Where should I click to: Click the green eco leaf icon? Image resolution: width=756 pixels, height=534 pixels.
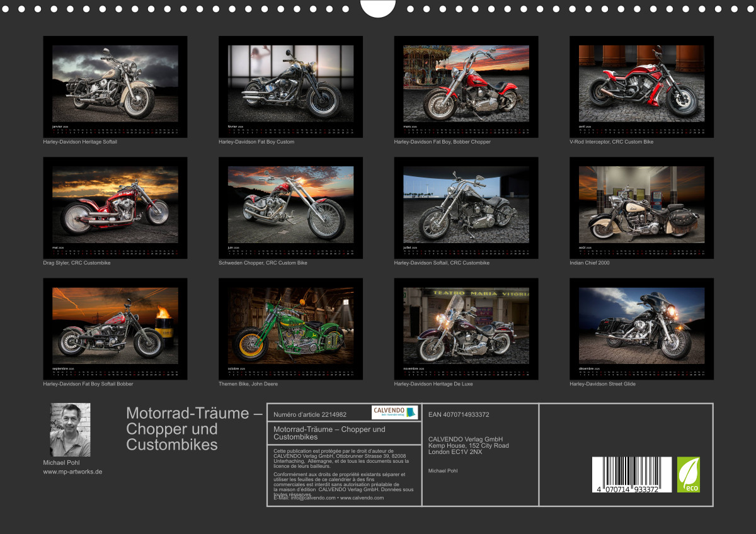click(x=688, y=475)
